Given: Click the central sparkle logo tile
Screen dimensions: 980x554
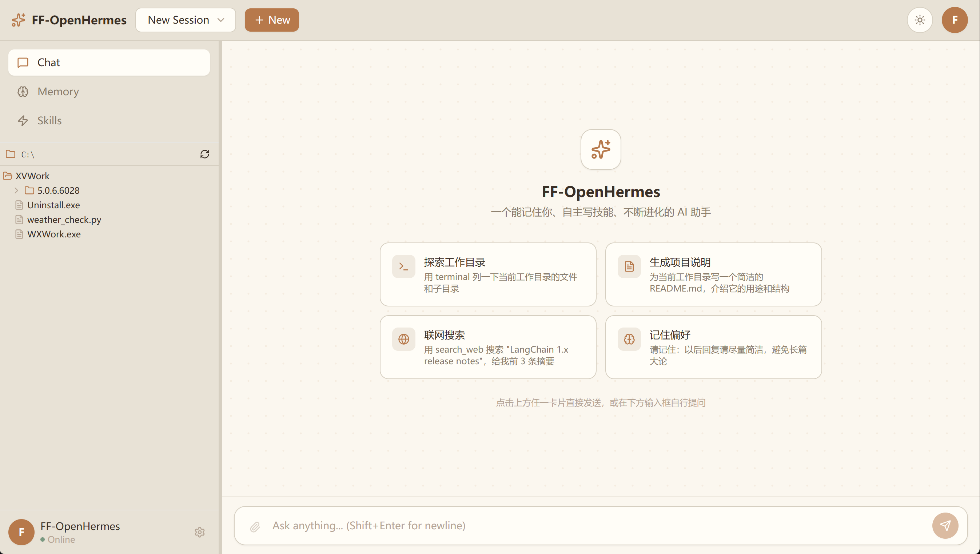Looking at the screenshot, I should 601,149.
